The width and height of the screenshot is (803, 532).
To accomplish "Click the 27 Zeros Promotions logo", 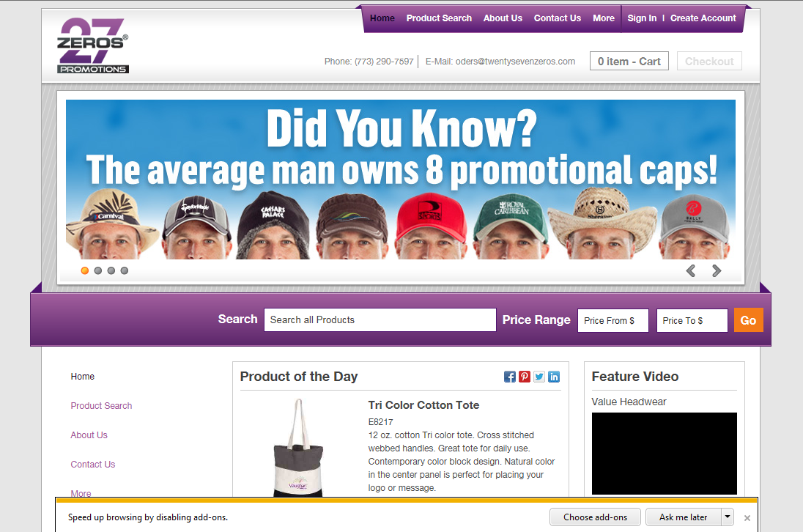I will [x=93, y=45].
